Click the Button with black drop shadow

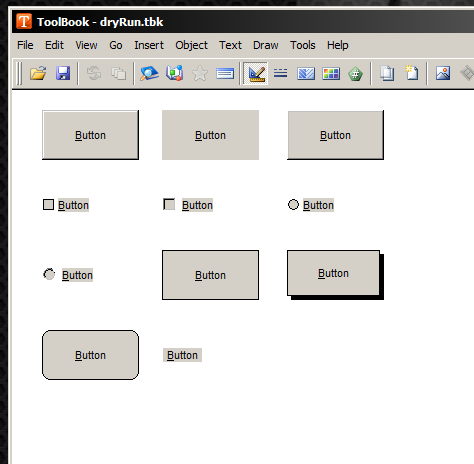click(335, 275)
